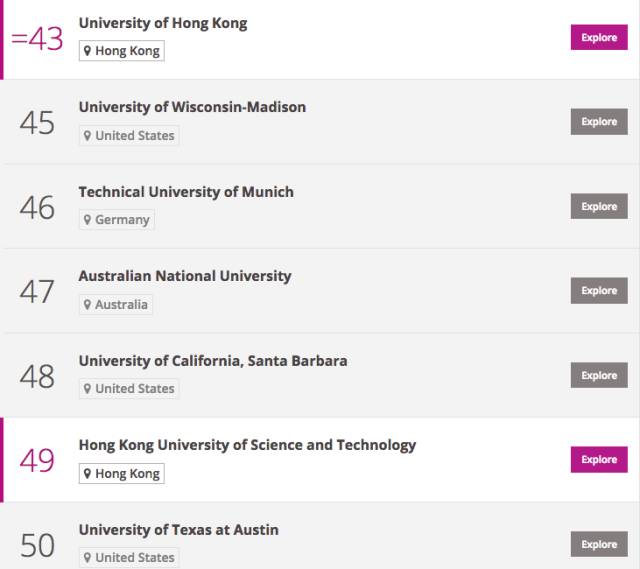The height and width of the screenshot is (569, 640).
Task: Click the Hong Kong tag under rank 49
Action: pos(122,473)
